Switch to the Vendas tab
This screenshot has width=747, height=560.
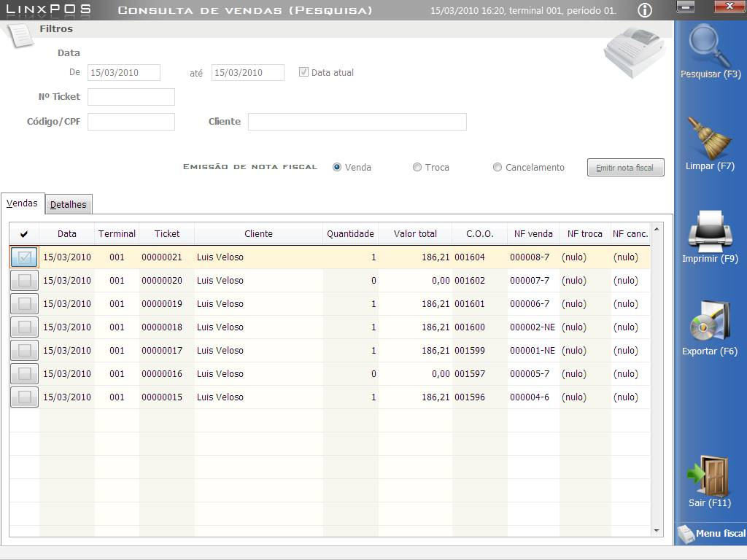click(x=22, y=203)
